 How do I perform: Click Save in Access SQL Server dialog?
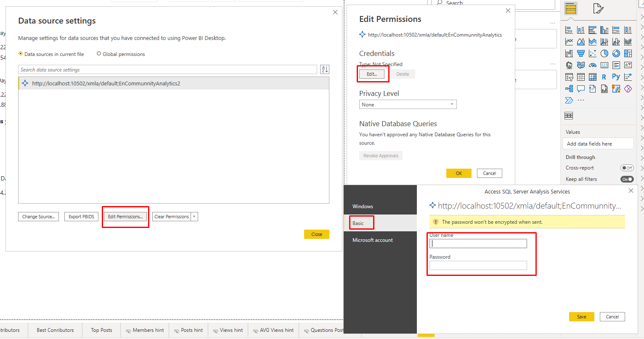[x=582, y=317]
